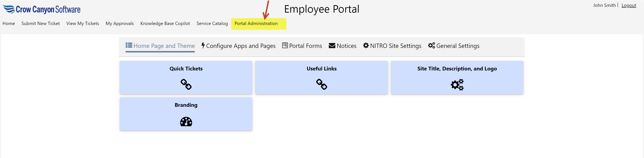This screenshot has width=644, height=158.
Task: Go to Submit New Ticket
Action: click(41, 24)
